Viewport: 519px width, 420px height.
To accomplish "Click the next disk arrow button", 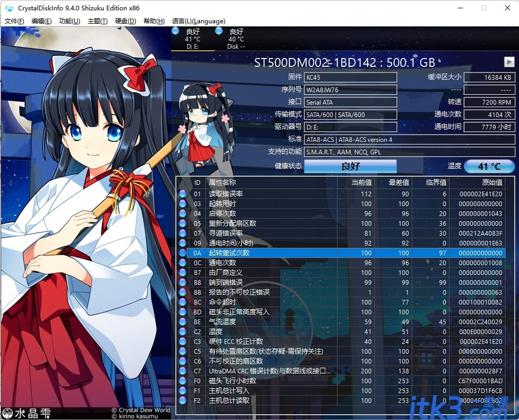I will [509, 62].
